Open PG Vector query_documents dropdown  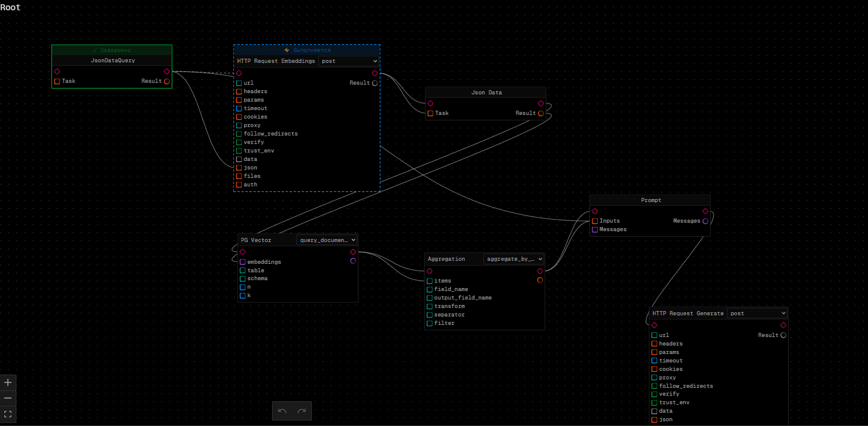point(326,240)
